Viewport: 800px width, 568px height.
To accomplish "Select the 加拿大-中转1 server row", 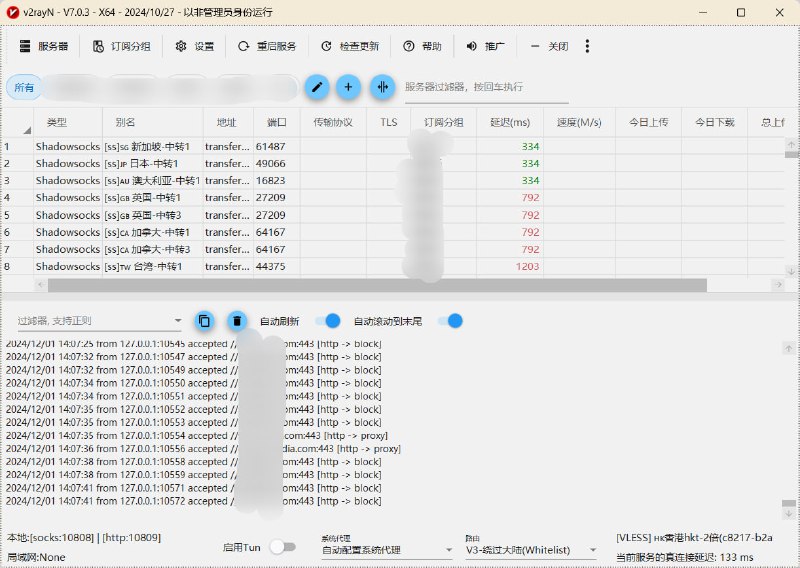I will tap(393, 232).
